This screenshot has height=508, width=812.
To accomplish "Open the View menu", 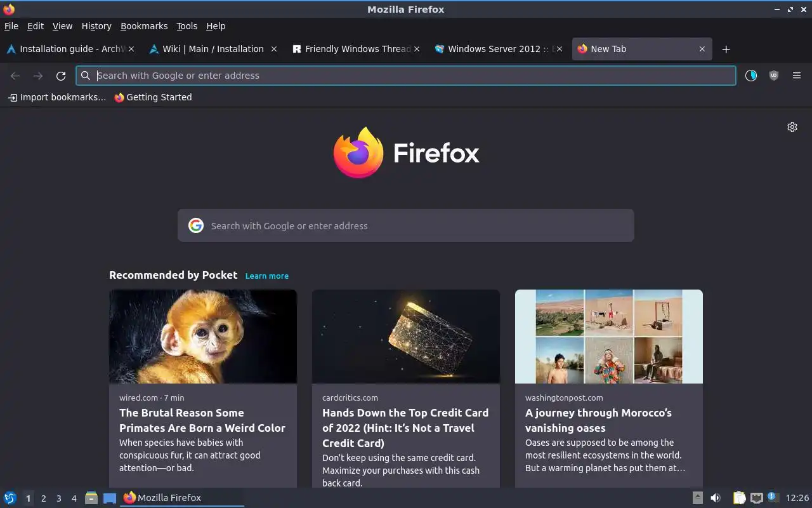I will [x=62, y=26].
